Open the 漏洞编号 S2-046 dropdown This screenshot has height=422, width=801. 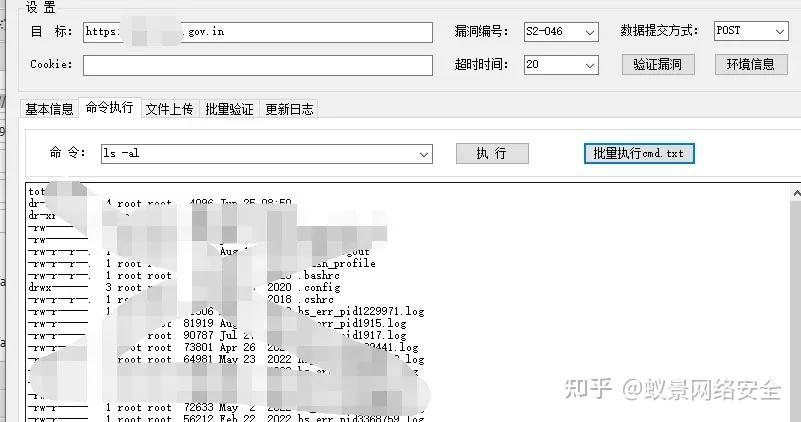(x=561, y=32)
